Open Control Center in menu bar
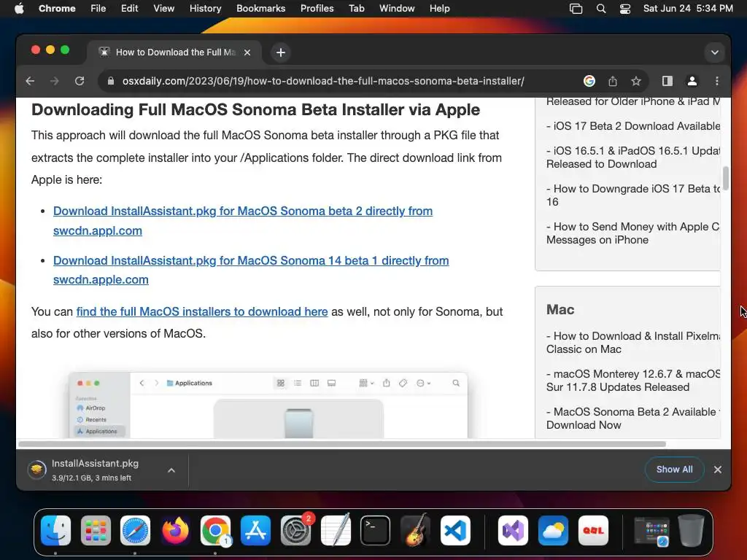 click(x=625, y=9)
